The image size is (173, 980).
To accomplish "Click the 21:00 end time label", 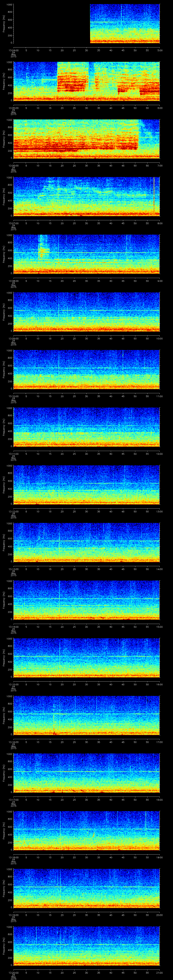I will 160,972.
